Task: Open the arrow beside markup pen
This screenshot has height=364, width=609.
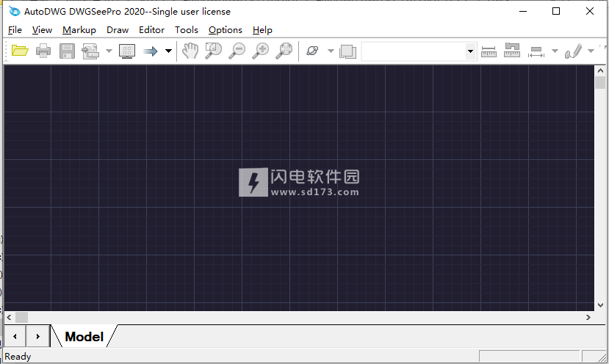Action: (591, 51)
